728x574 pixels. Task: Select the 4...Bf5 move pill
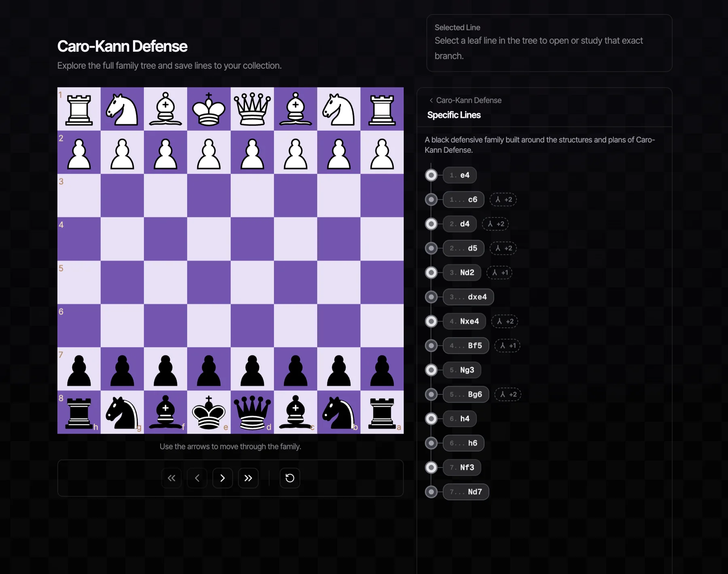pyautogui.click(x=466, y=345)
